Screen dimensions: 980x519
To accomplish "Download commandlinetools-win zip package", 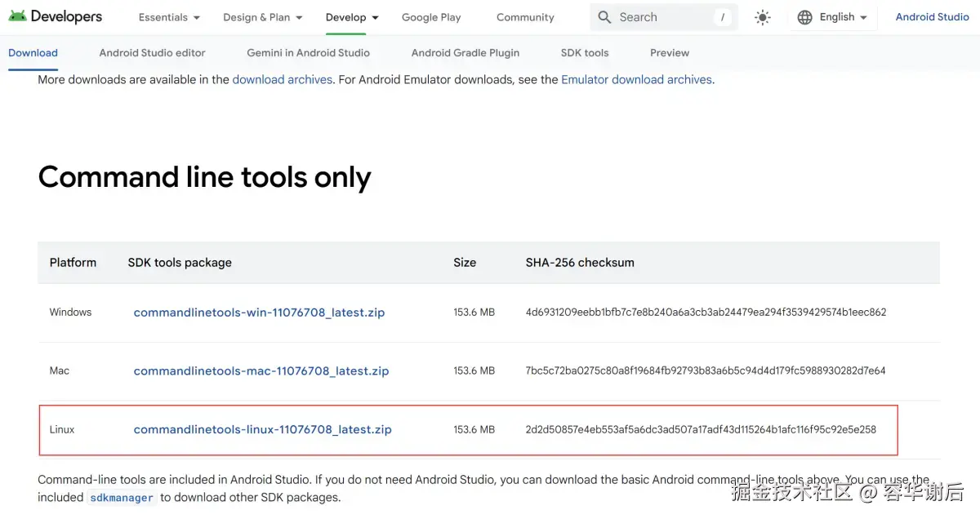I will pyautogui.click(x=259, y=313).
